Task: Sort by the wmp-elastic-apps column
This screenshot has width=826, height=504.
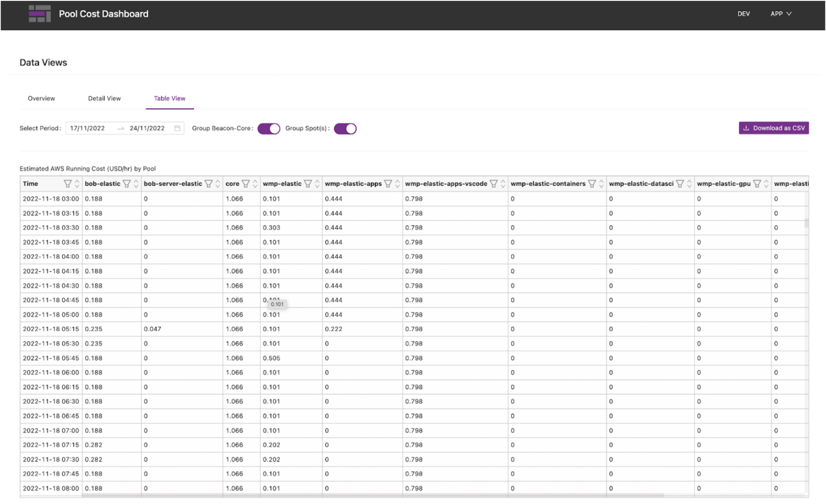Action: 398,184
